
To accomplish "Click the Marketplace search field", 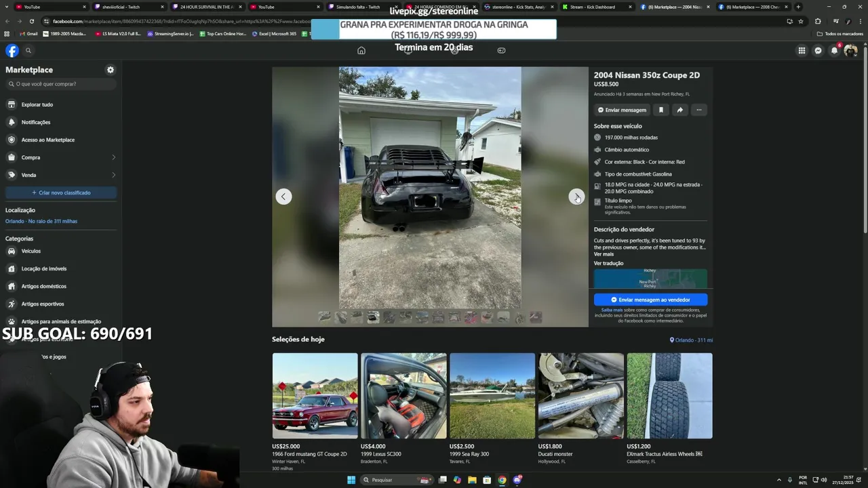I will click(x=61, y=84).
